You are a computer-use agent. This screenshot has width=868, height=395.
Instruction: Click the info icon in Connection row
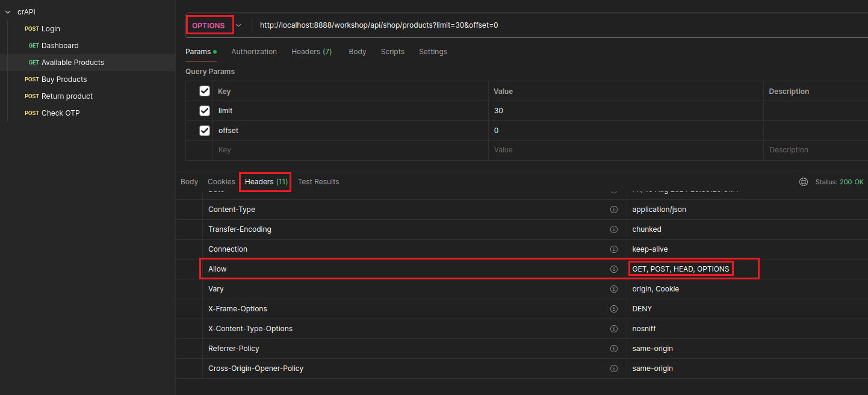coord(614,249)
